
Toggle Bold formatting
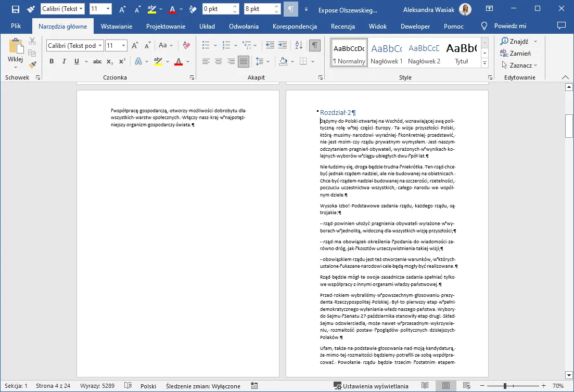tap(52, 61)
